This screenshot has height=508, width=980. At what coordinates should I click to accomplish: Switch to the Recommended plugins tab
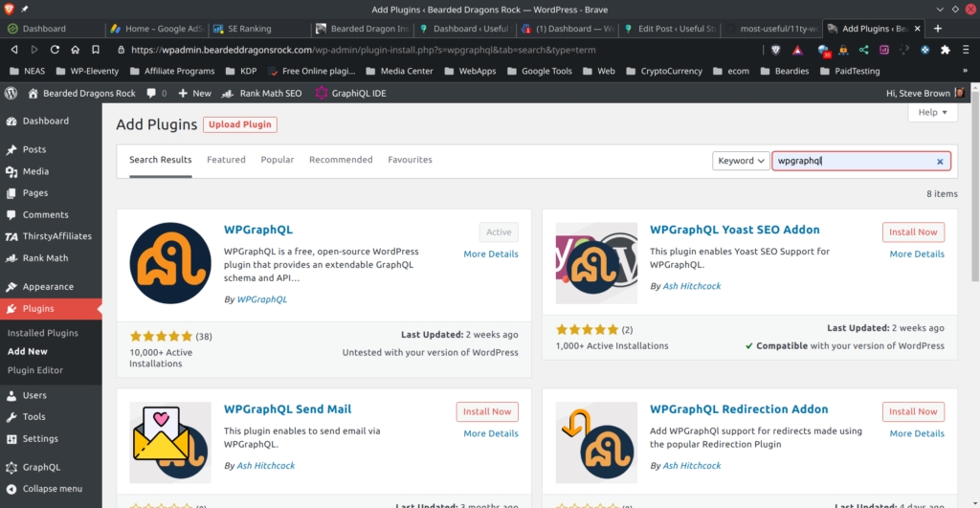click(341, 160)
